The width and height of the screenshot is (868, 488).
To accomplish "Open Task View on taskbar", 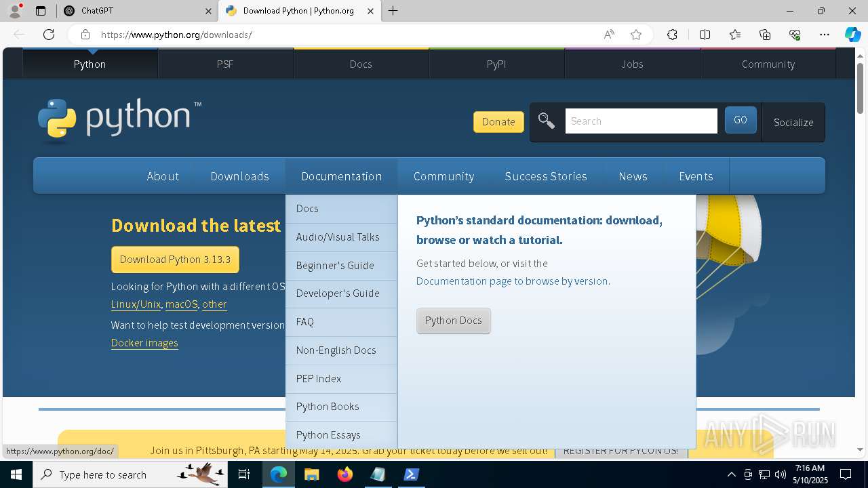I will coord(244,474).
